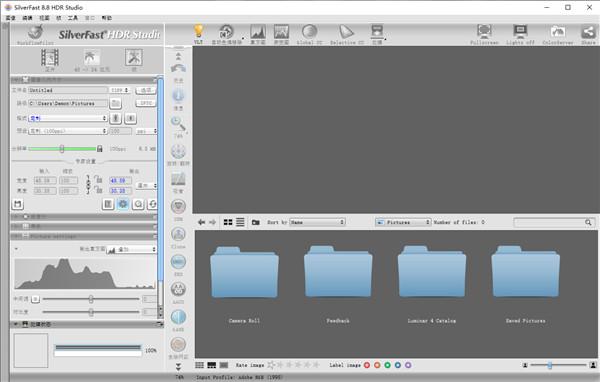The height and width of the screenshot is (382, 600).
Task: Click the reset circular arrows icon in frame panel
Action: [153, 204]
